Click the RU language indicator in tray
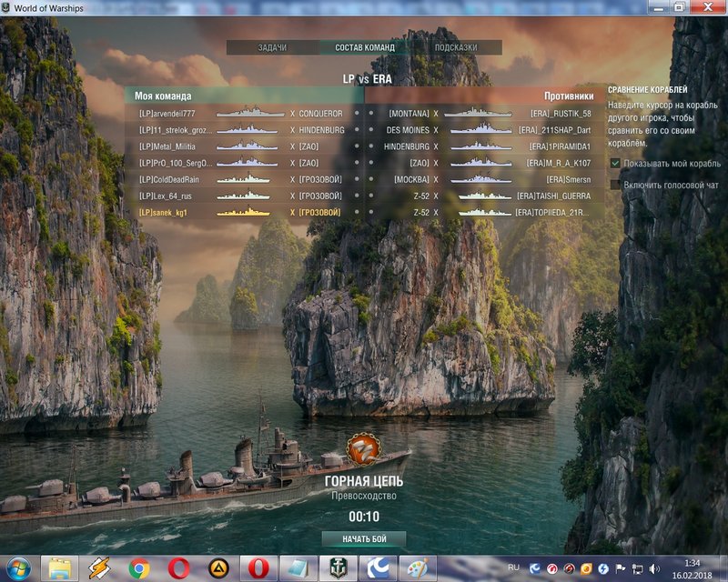This screenshot has width=728, height=582. tap(513, 567)
